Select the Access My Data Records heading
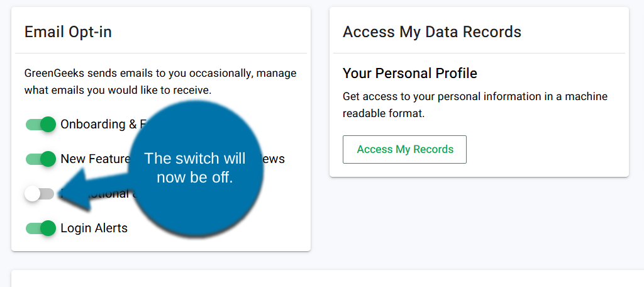Viewport: 644px width, 287px height. [431, 32]
